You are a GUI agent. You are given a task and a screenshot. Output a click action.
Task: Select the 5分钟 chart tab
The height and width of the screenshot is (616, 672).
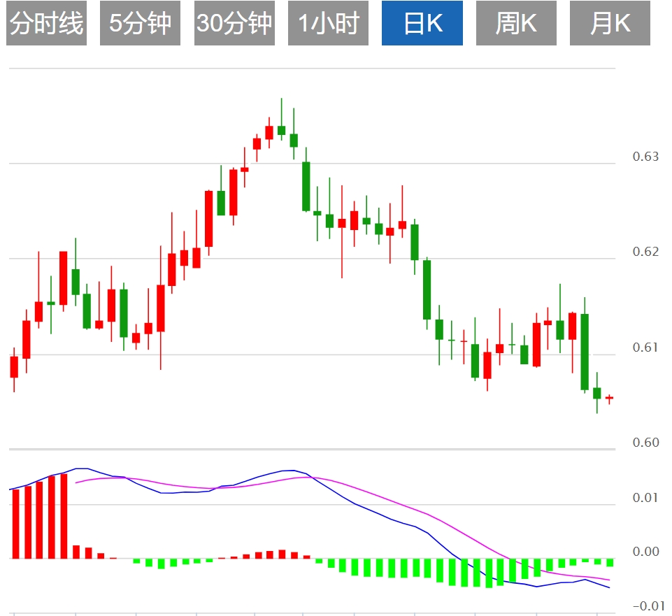tap(140, 23)
